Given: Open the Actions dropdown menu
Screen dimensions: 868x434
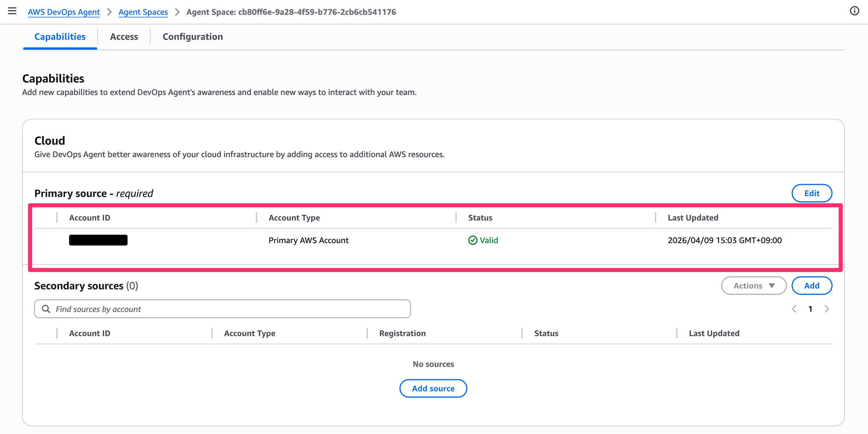Looking at the screenshot, I should (753, 286).
